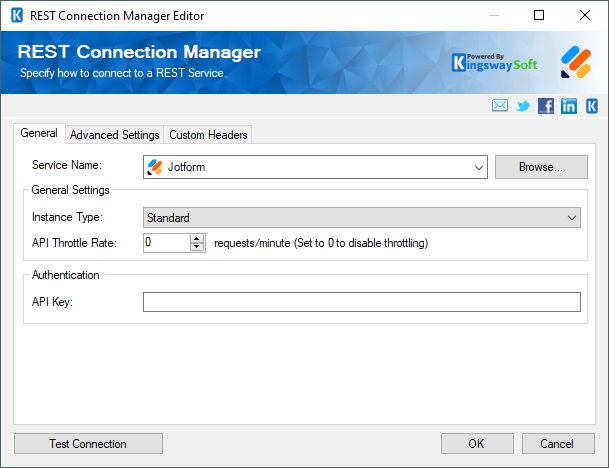Maximize the REST Connection Manager Editor window
This screenshot has width=609, height=468.
tap(539, 16)
